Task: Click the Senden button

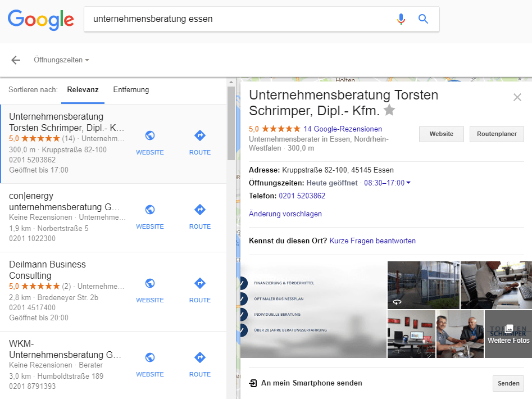Action: coord(508,383)
